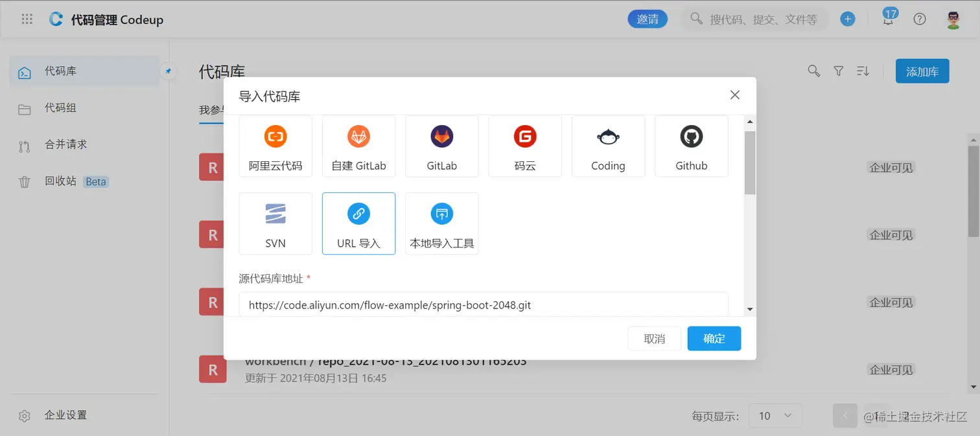Focus the top search box 搜代码、提交、文件等

click(x=755, y=19)
